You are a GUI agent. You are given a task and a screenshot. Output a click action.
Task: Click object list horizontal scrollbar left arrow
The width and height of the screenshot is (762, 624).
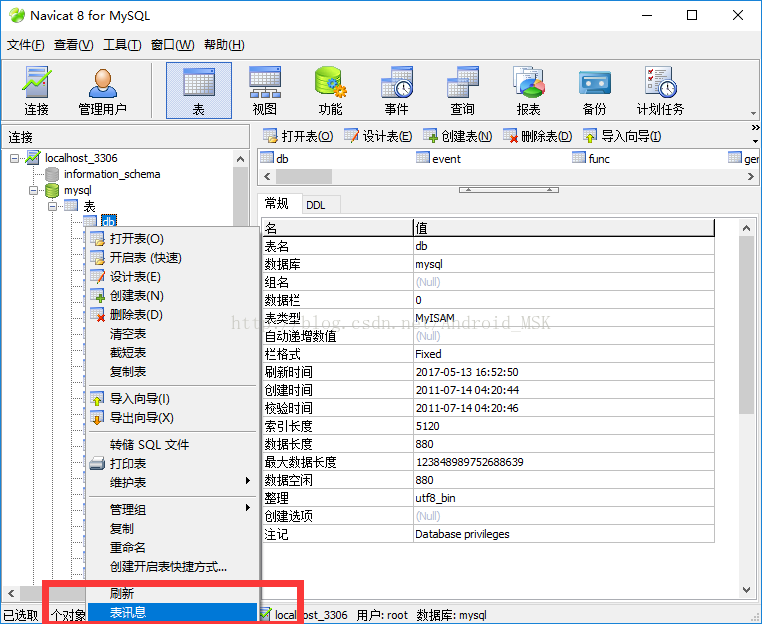267,176
